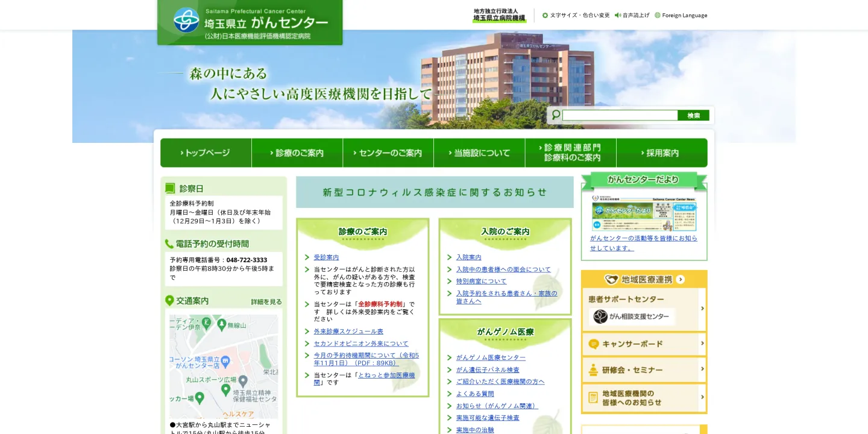
Task: Click arrow on 地域医療機関の皆様へのお知らせ banner
Action: 702,397
